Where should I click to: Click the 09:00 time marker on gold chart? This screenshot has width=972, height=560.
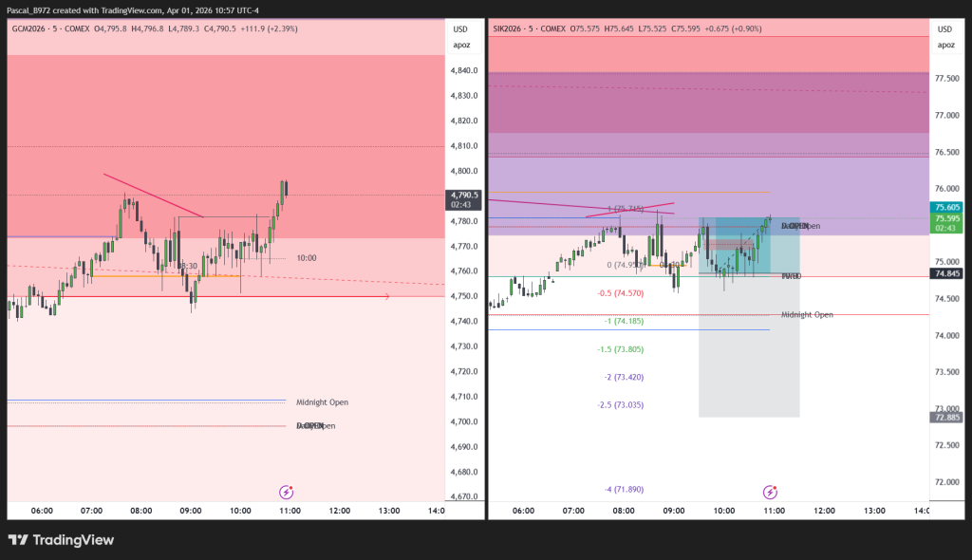[191, 510]
